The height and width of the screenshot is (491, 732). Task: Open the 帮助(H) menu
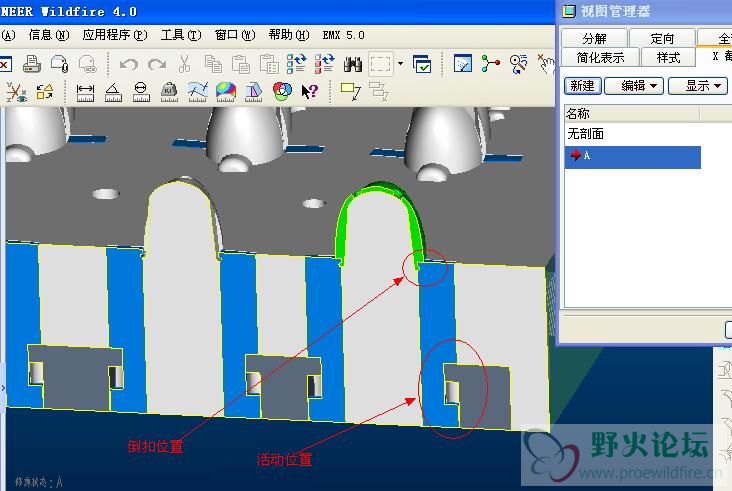289,35
